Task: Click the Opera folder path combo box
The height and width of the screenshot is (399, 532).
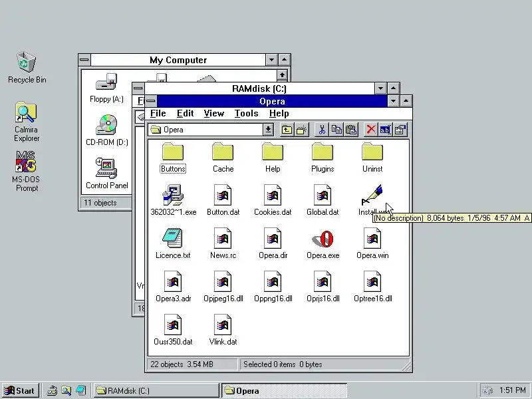Action: coord(211,130)
